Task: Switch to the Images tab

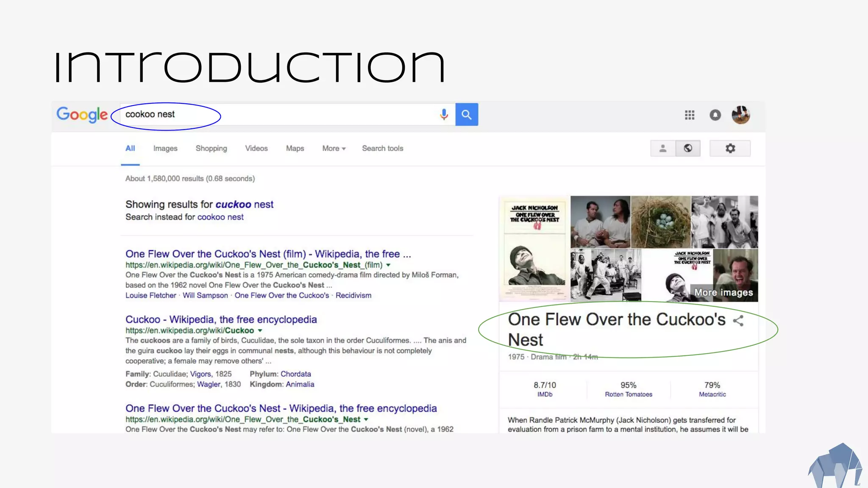Action: pyautogui.click(x=165, y=148)
